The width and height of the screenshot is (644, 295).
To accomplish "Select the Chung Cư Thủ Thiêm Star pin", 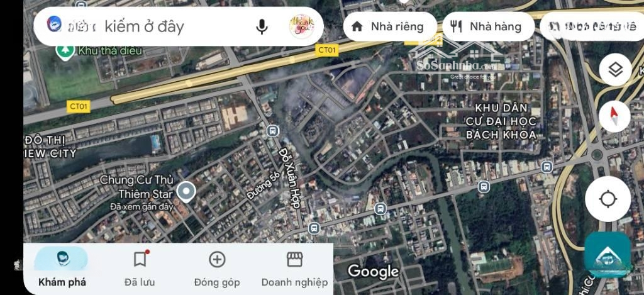I will (x=186, y=192).
